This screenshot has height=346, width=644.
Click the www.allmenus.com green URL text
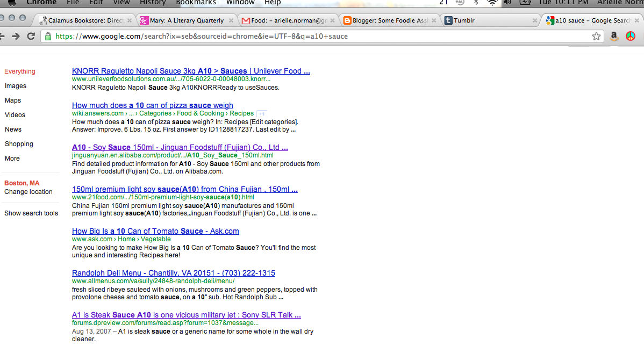click(x=153, y=281)
